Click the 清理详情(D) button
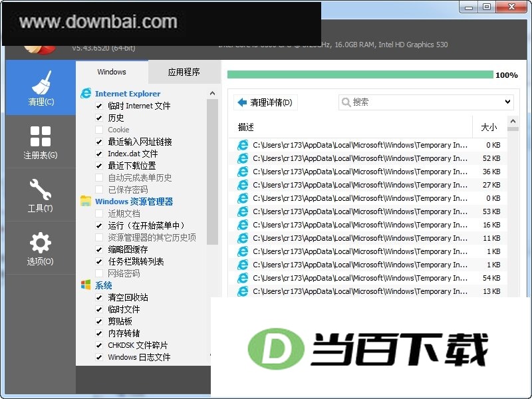This screenshot has height=399, width=532. coord(265,102)
